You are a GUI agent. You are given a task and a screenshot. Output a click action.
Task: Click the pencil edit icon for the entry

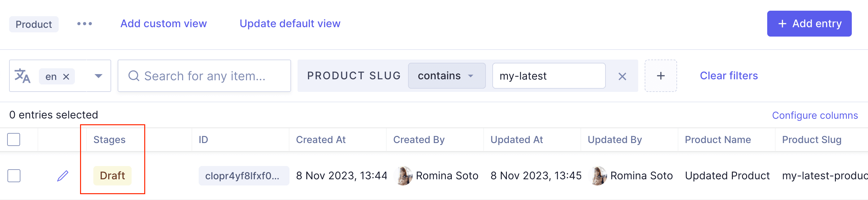tap(63, 176)
